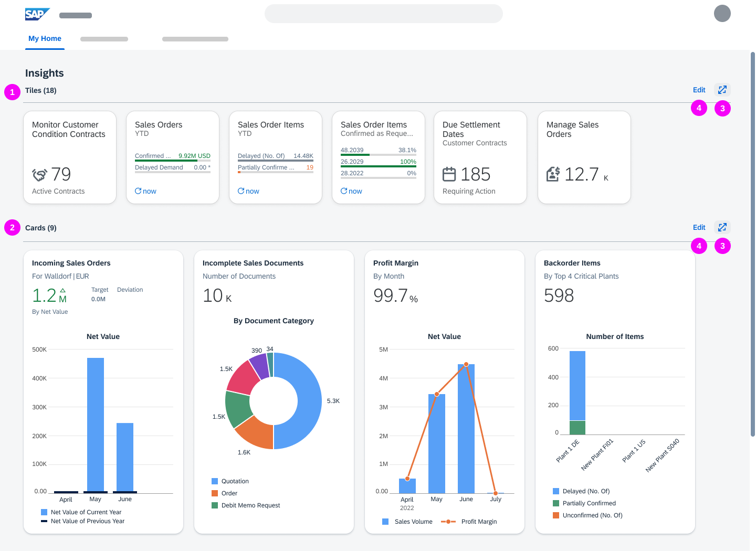Click the Partially Confirme 19 row

pyautogui.click(x=276, y=168)
